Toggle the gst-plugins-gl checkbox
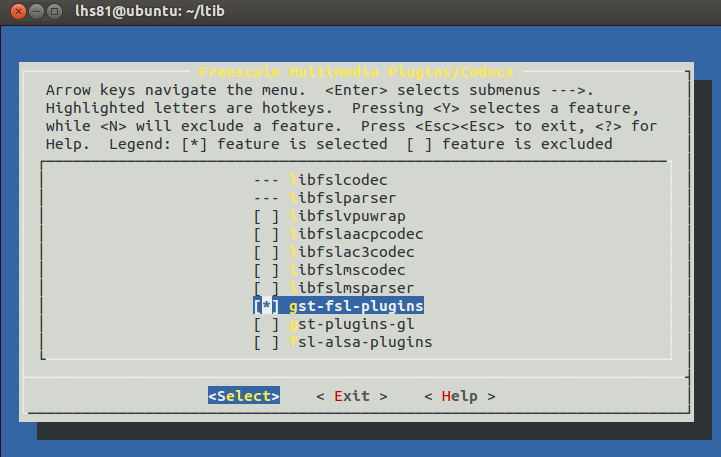 pos(266,324)
